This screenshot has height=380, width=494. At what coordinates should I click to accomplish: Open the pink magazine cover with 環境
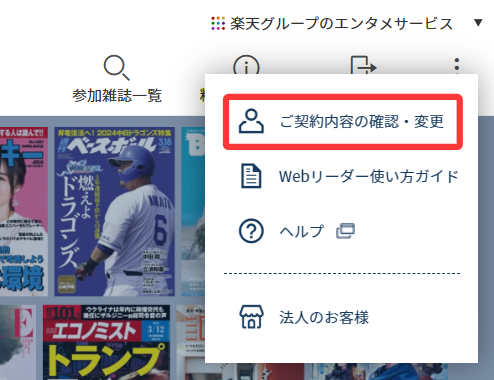tap(24, 211)
